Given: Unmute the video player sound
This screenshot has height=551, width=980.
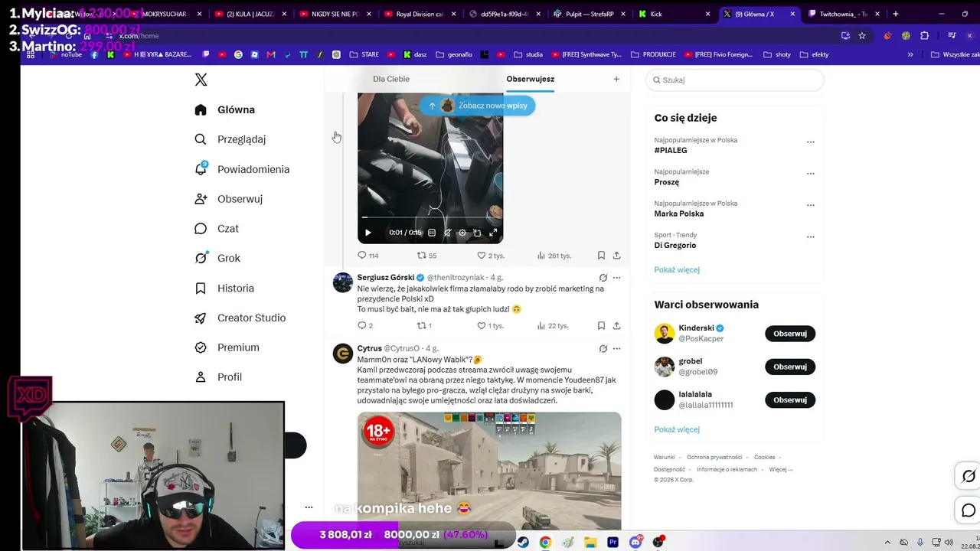Looking at the screenshot, I should click(447, 233).
